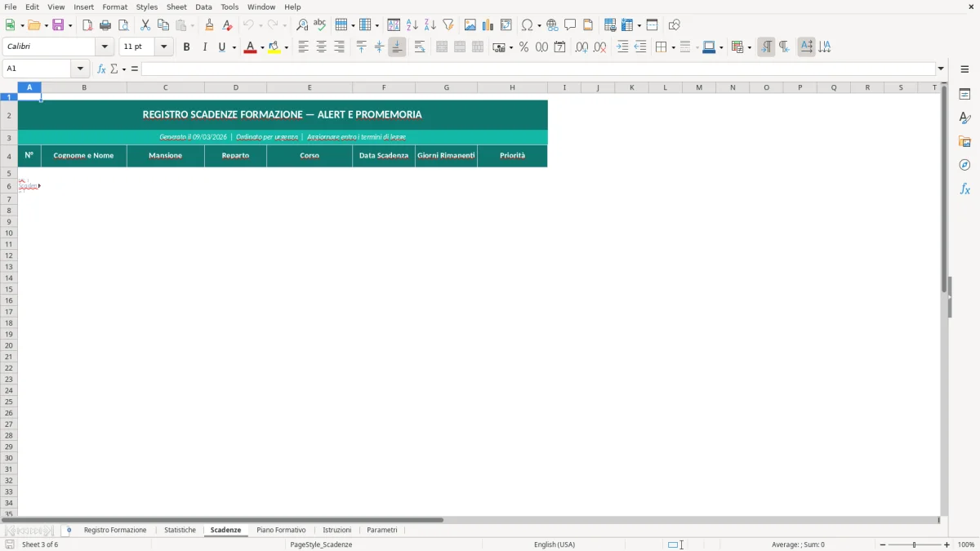Click Insert Hyperlink icon
The height and width of the screenshot is (551, 980).
552,25
